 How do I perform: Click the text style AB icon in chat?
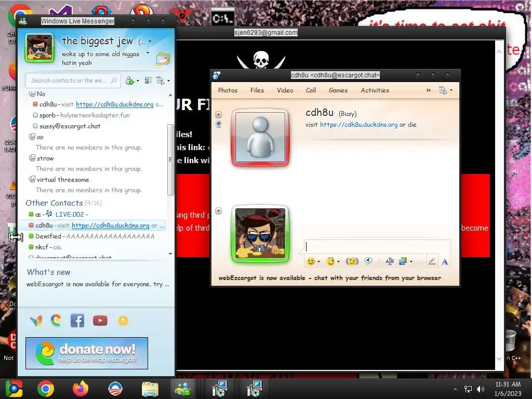390,261
